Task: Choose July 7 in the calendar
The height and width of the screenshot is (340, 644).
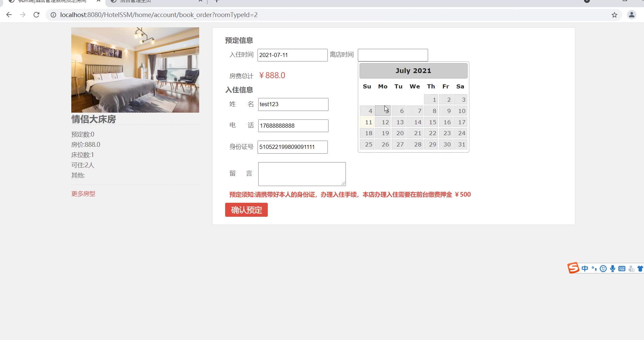Action: (x=414, y=111)
